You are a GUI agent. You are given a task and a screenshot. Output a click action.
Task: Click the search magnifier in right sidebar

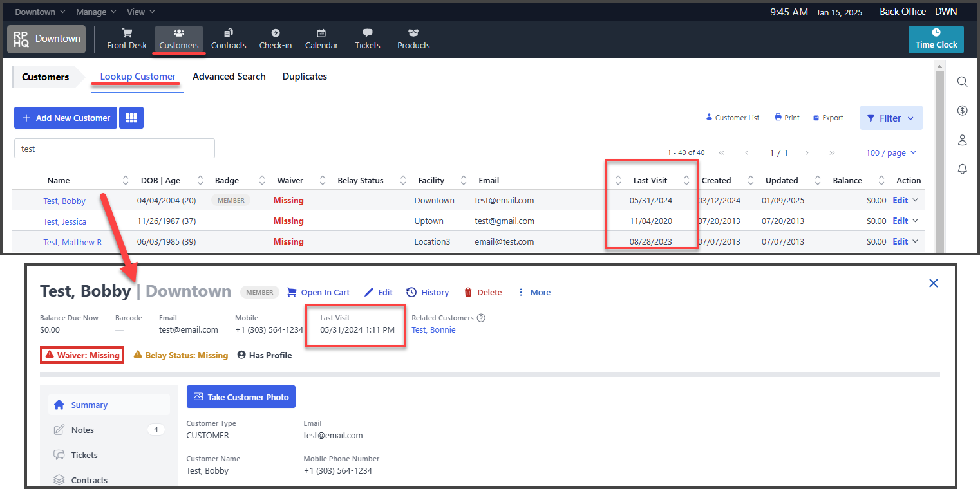pos(962,82)
